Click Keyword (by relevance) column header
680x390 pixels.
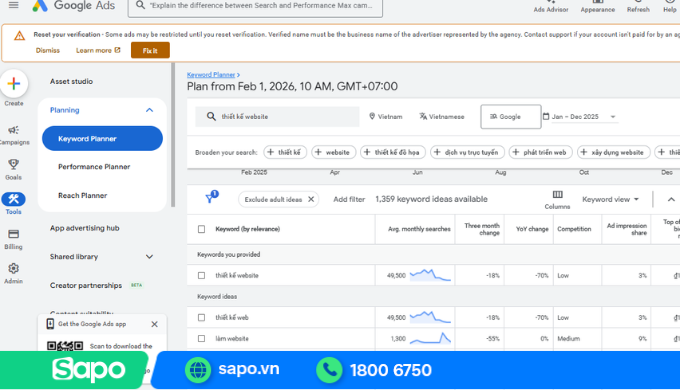pyautogui.click(x=248, y=229)
